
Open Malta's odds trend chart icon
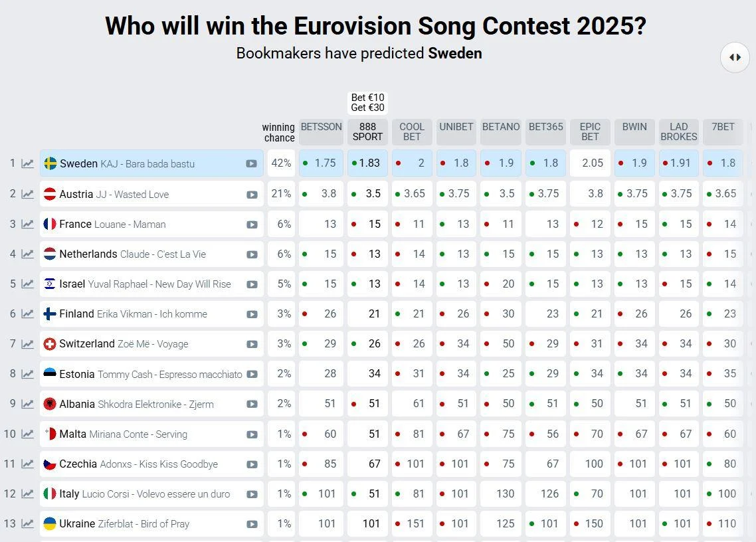click(27, 434)
